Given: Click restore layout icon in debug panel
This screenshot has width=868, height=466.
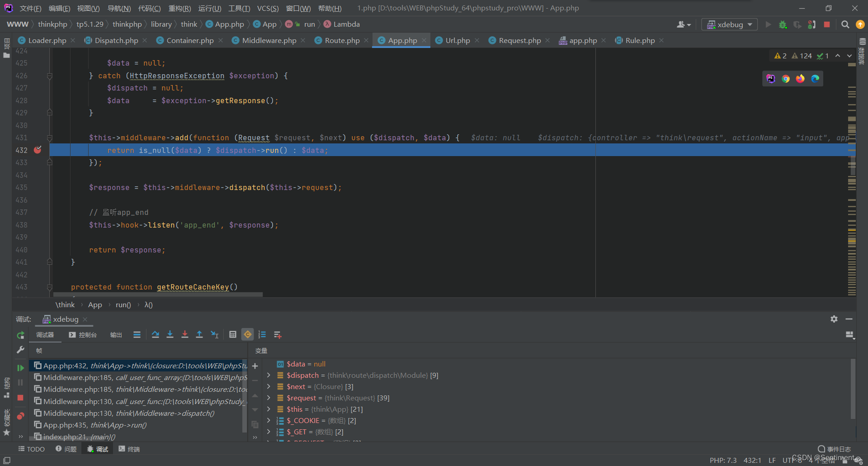Looking at the screenshot, I should [x=850, y=335].
